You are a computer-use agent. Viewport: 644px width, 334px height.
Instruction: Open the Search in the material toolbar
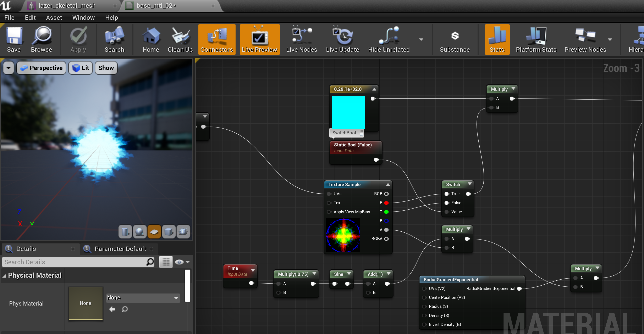click(115, 39)
